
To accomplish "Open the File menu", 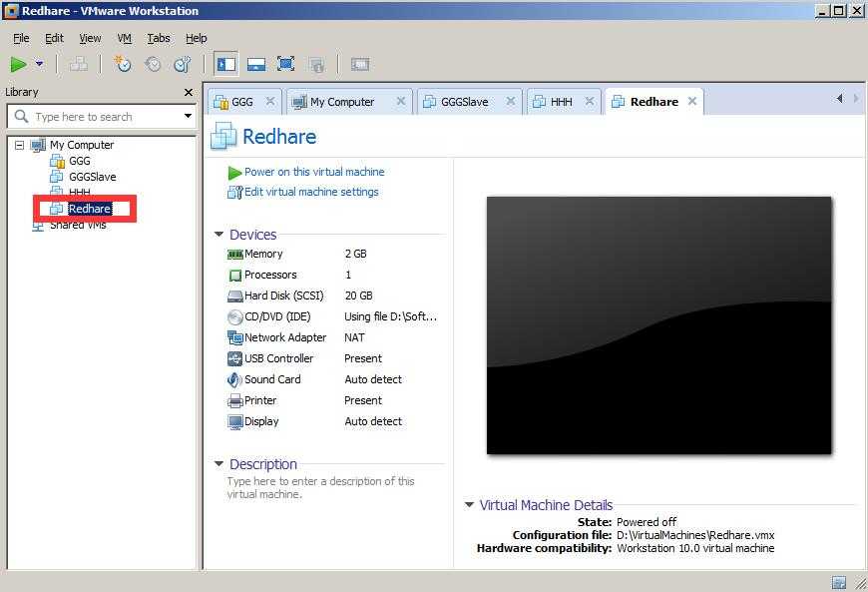I will (x=21, y=38).
